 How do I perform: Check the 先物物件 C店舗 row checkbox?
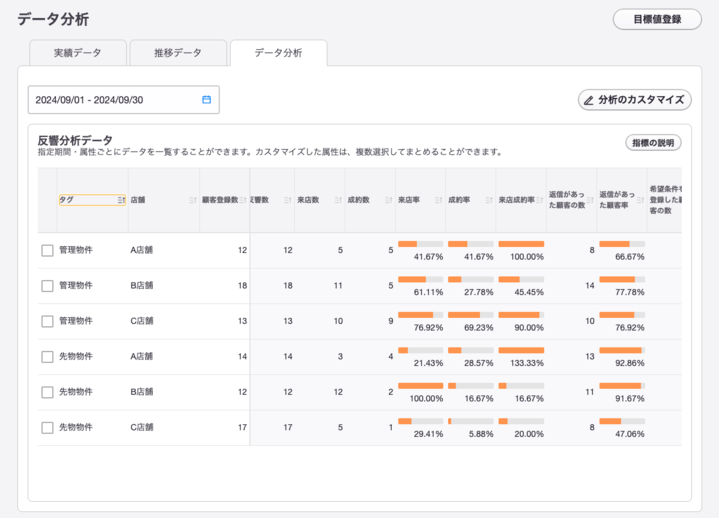click(x=47, y=427)
